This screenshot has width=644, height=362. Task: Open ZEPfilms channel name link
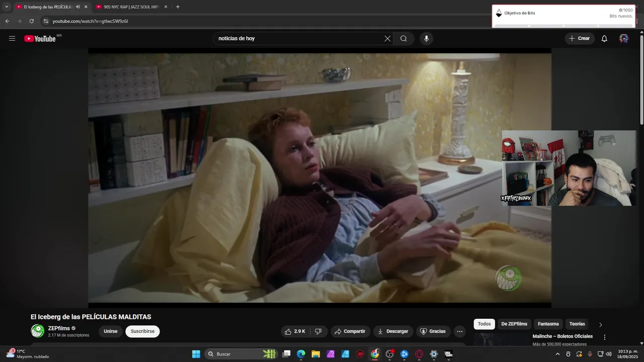(59, 328)
